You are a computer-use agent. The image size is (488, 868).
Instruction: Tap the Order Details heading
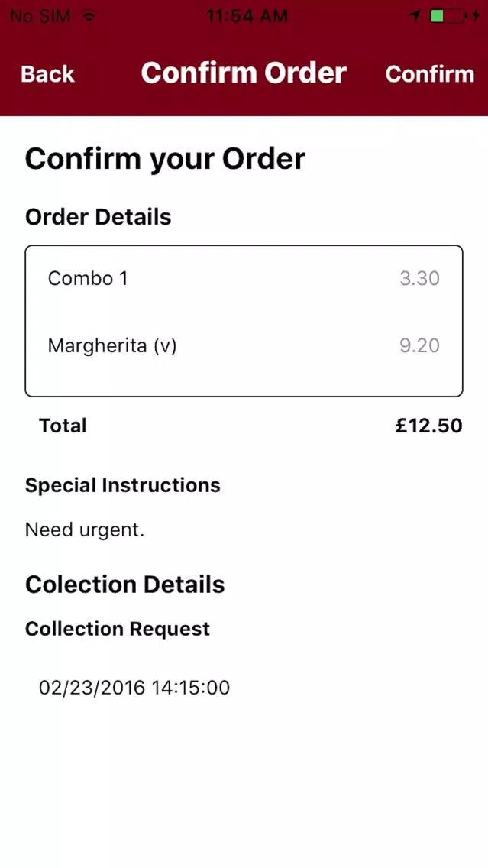(x=99, y=217)
